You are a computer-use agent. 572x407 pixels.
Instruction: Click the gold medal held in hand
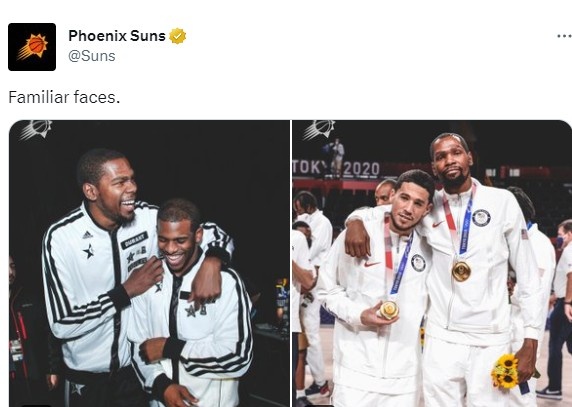click(x=389, y=310)
